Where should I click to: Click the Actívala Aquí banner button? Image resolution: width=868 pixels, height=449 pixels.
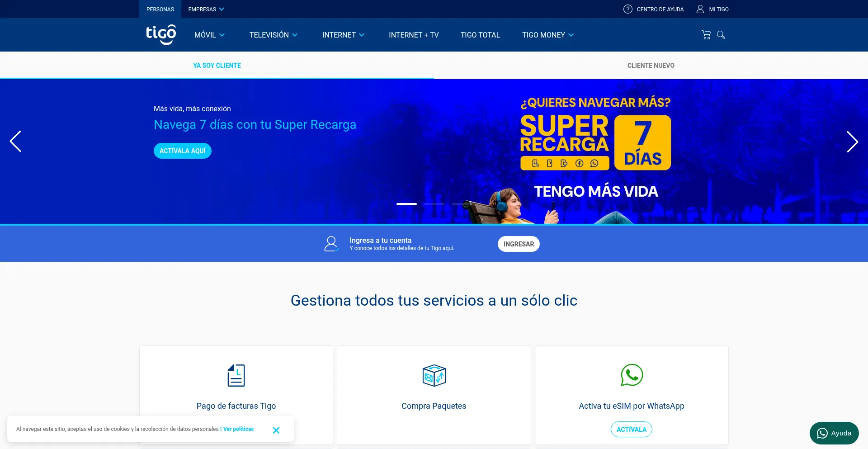point(183,151)
